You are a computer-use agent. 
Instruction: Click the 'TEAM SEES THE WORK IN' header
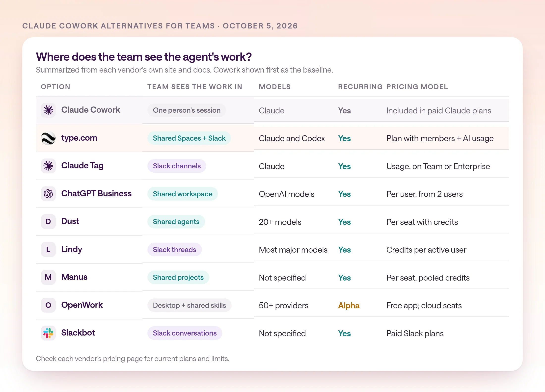[195, 87]
